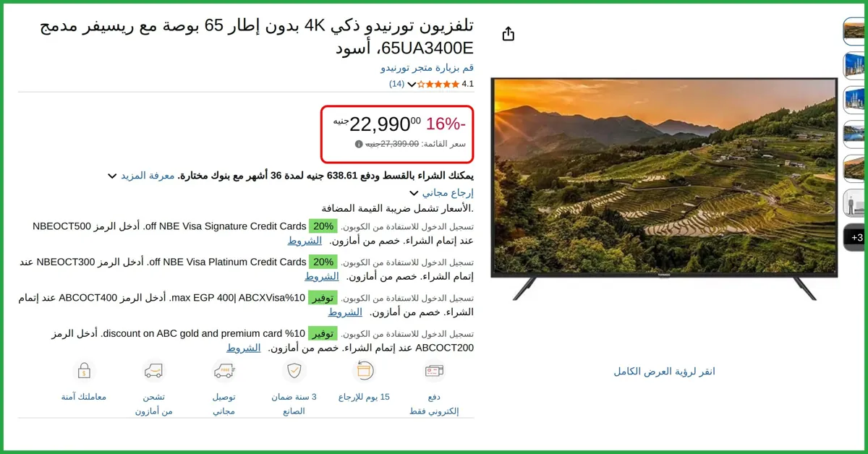Click the VAT notice الأسعار تشمل ضريبة القيمة المضافة

pos(397,208)
